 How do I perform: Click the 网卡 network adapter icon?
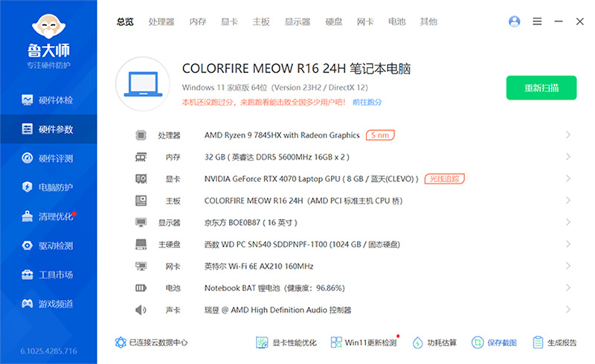141,266
